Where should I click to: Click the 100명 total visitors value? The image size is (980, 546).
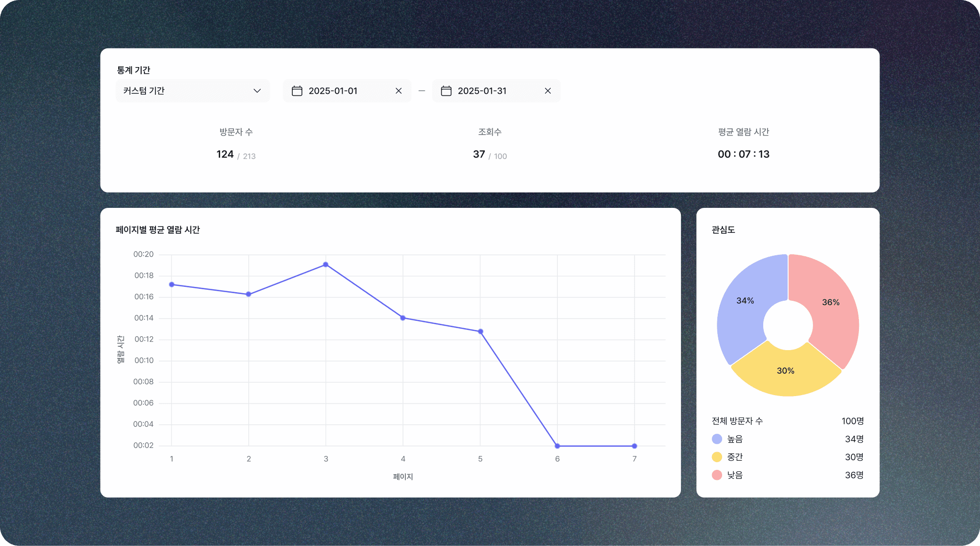pyautogui.click(x=853, y=421)
